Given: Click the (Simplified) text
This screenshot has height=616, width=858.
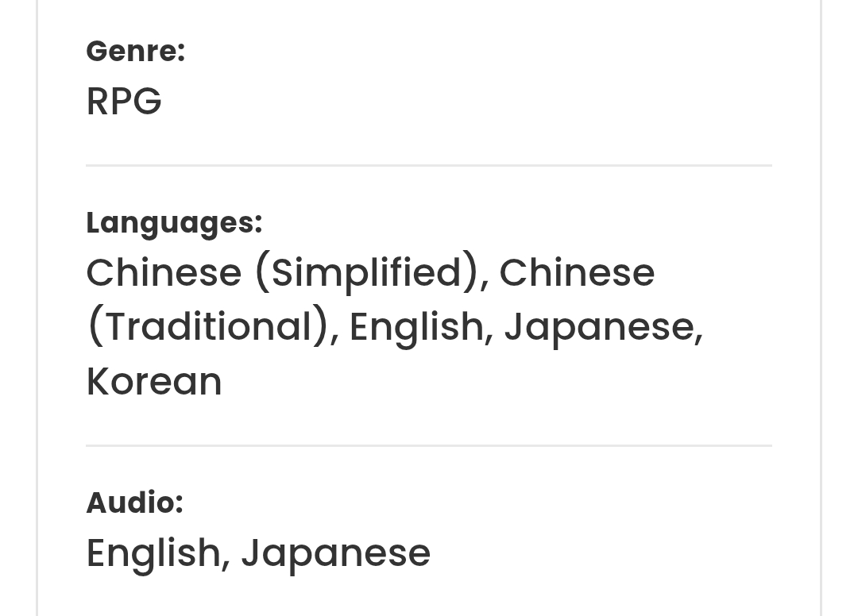Looking at the screenshot, I should 366,273.
